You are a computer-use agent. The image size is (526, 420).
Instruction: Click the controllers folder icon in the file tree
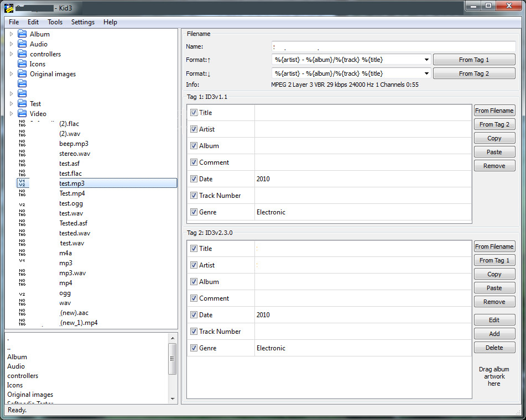click(x=22, y=54)
